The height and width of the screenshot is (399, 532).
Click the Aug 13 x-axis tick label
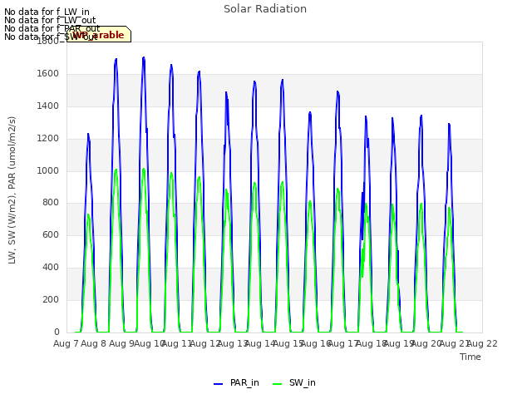tap(233, 343)
